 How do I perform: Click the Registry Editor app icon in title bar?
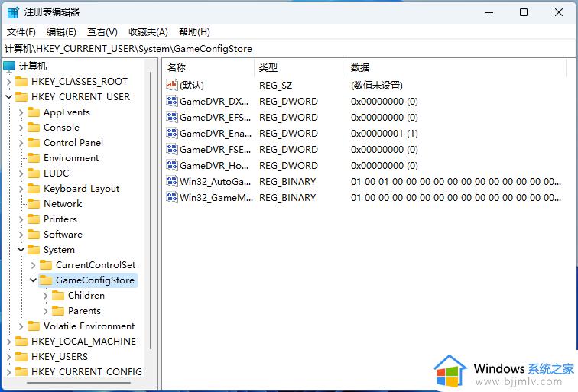pyautogui.click(x=13, y=12)
